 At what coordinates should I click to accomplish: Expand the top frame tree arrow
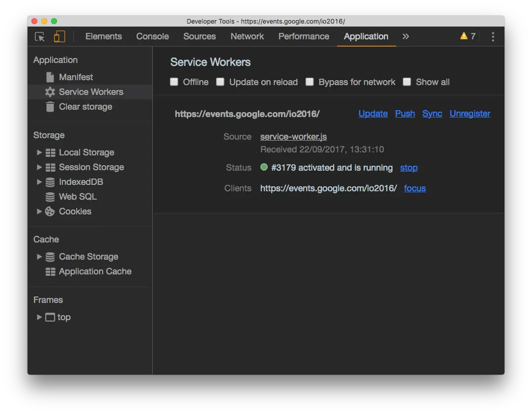pos(39,317)
